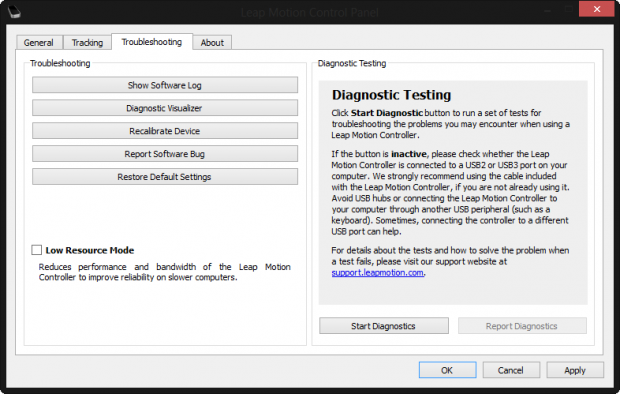620x394 pixels.
Task: Go to the About tab
Action: tap(212, 43)
